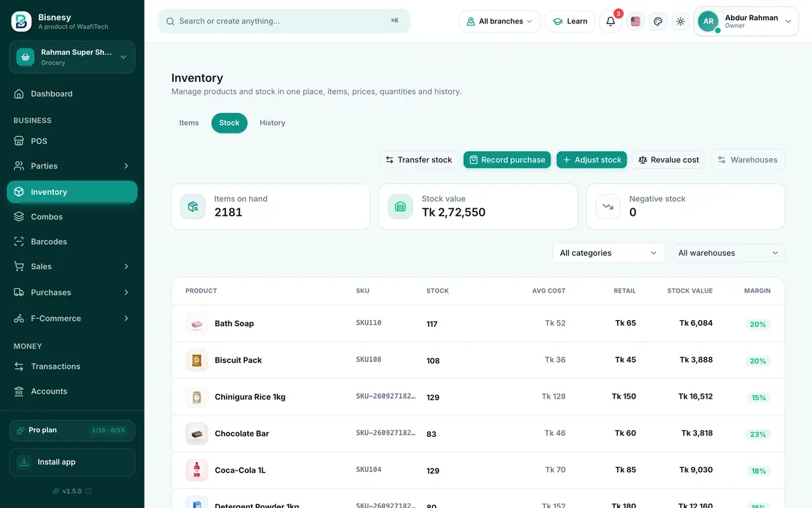The height and width of the screenshot is (508, 812).
Task: Click the Coca-Cola 1L product thumbnail
Action: click(197, 470)
